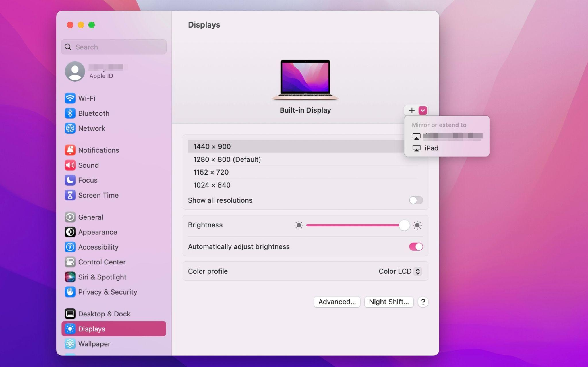Screen dimensions: 588x367
Task: Open Wi-Fi settings pane
Action: (x=114, y=98)
